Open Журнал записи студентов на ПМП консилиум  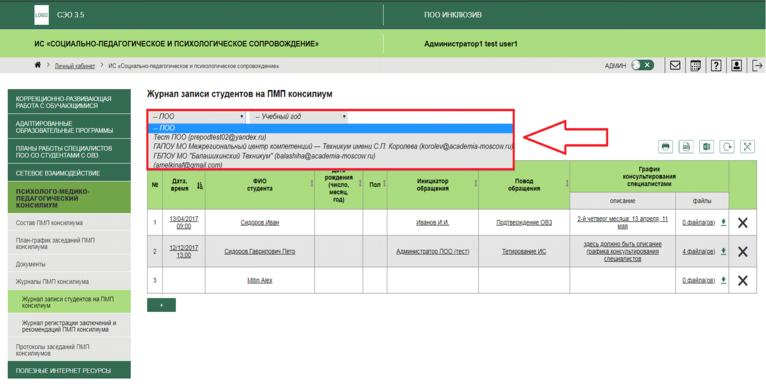[69, 302]
